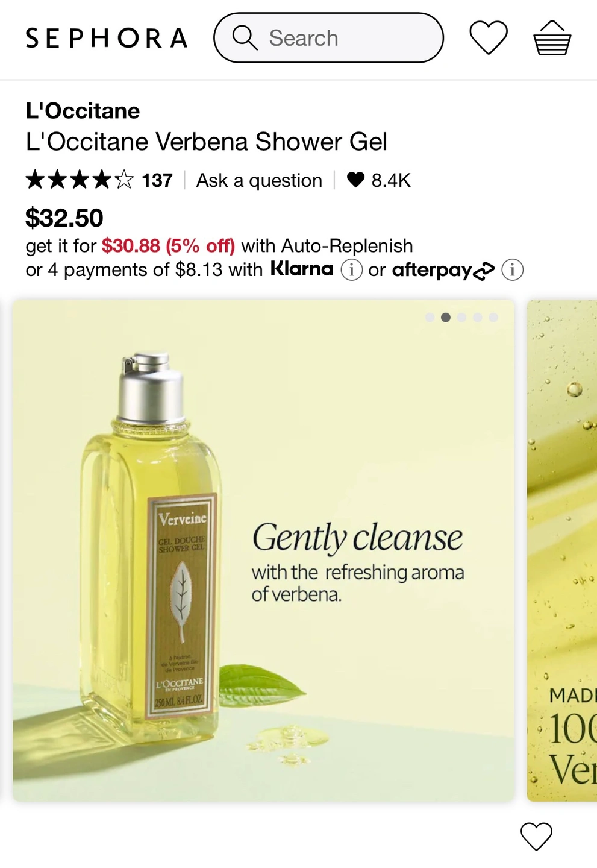This screenshot has width=597, height=868.
Task: Open the L'Occitane brand link
Action: (83, 111)
